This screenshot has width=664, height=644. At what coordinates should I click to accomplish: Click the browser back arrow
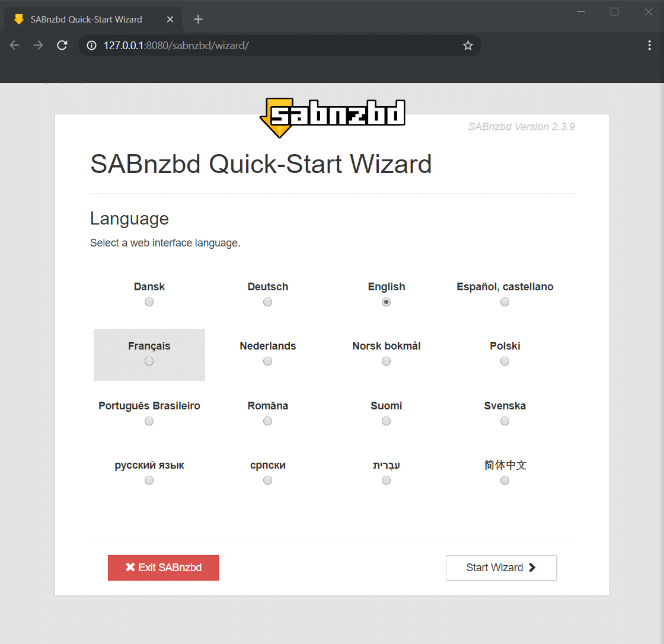(14, 45)
